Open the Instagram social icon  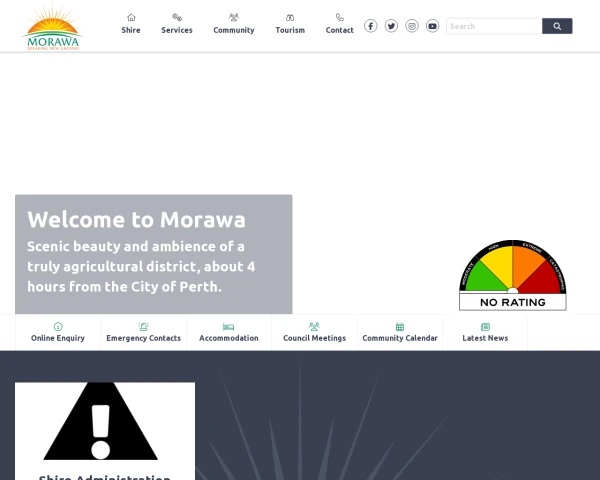click(412, 26)
